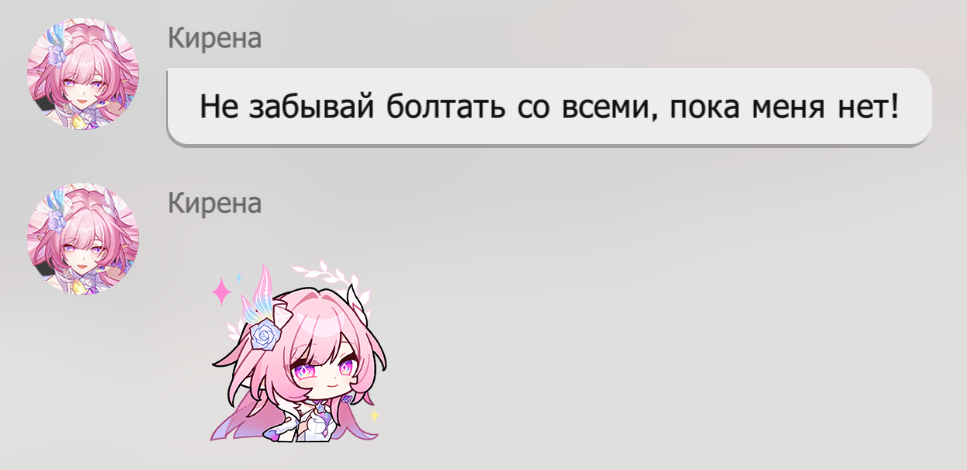Click the rainbow feather on the sticker
The width and height of the screenshot is (967, 470).
262,296
